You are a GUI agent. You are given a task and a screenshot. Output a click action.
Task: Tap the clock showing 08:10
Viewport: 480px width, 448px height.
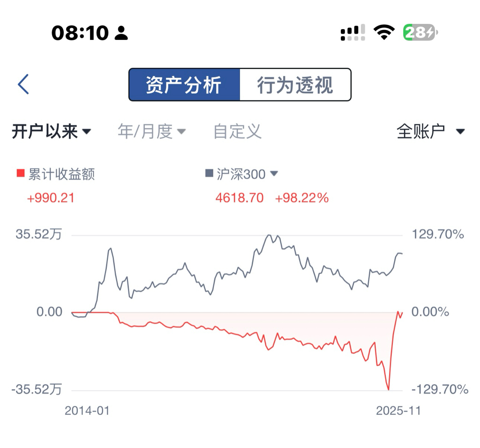[x=80, y=33]
